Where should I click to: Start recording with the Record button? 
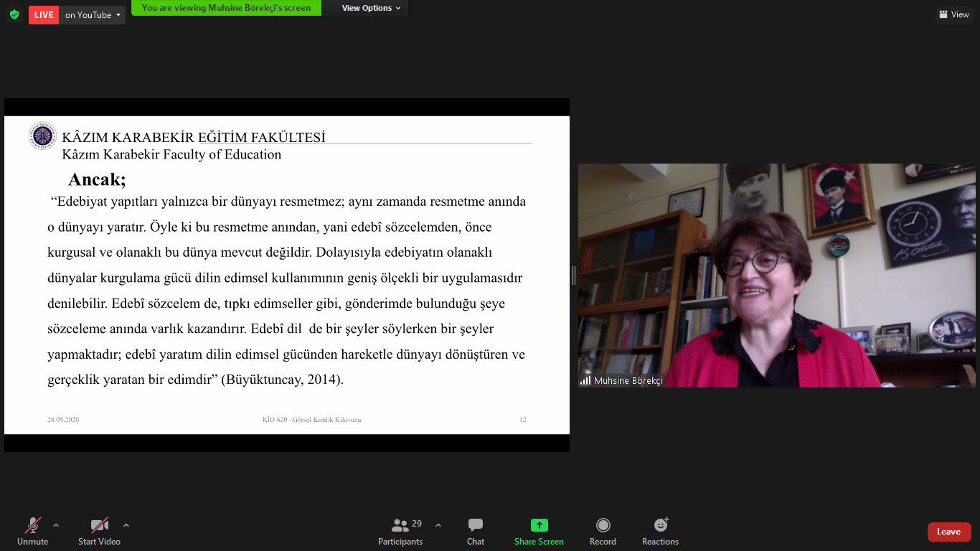[x=603, y=532]
